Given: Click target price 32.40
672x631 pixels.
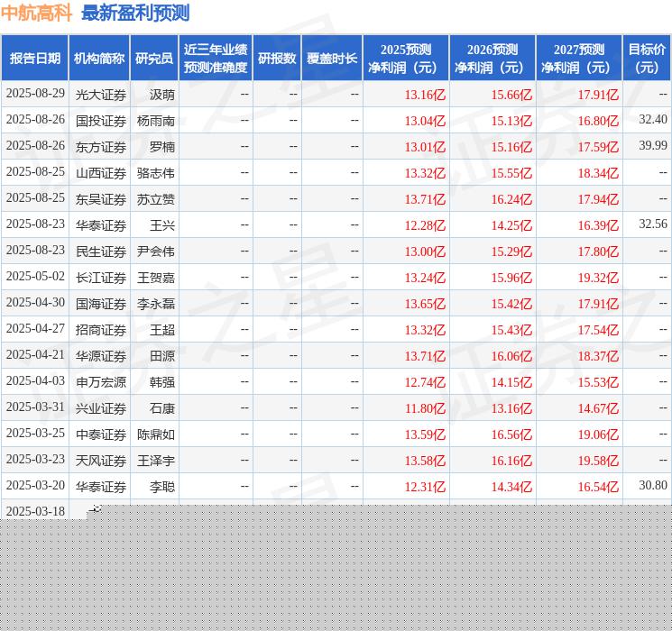Looking at the screenshot, I should [653, 120].
